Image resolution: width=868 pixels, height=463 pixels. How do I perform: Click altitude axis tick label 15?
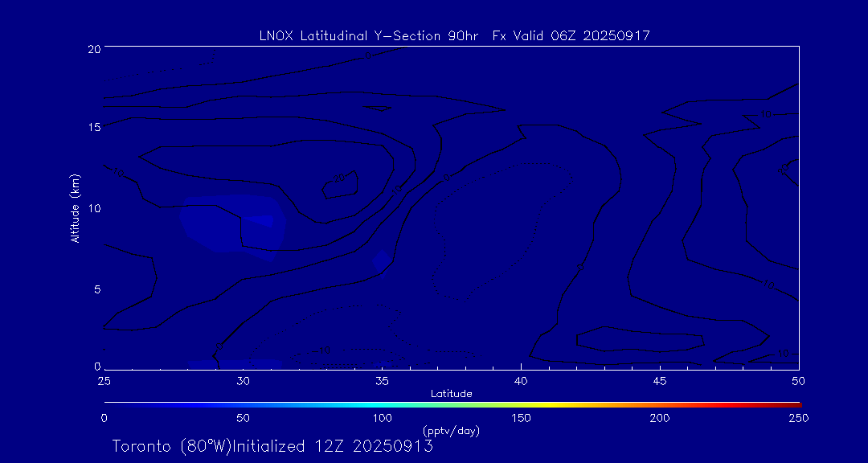tap(92, 128)
